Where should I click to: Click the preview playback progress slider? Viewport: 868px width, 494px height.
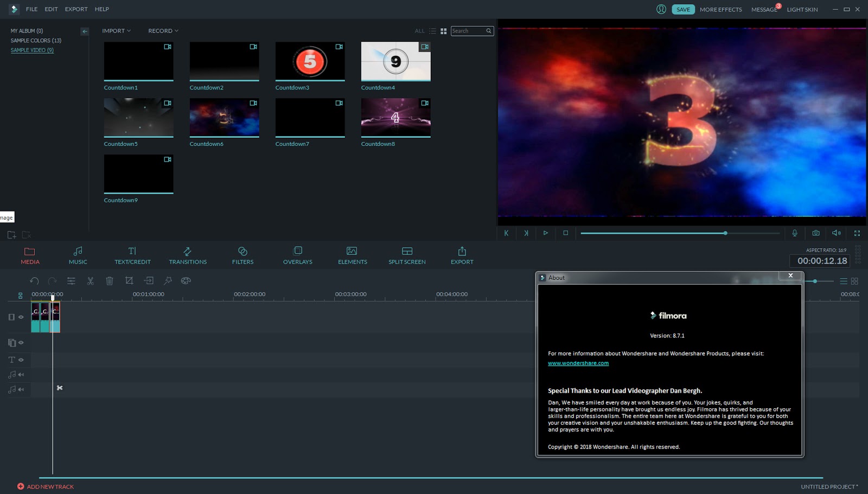(680, 233)
